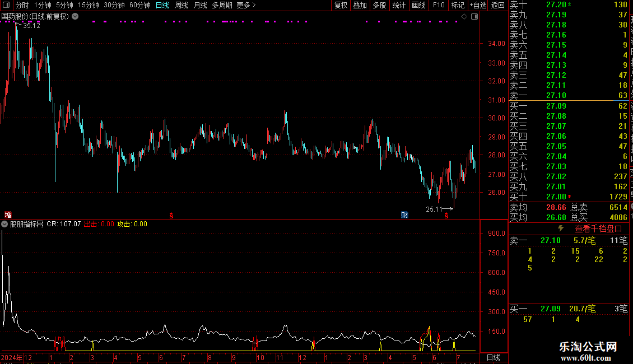
Task: Expand the 国药股份 chart title dropdown
Action: tap(75, 16)
